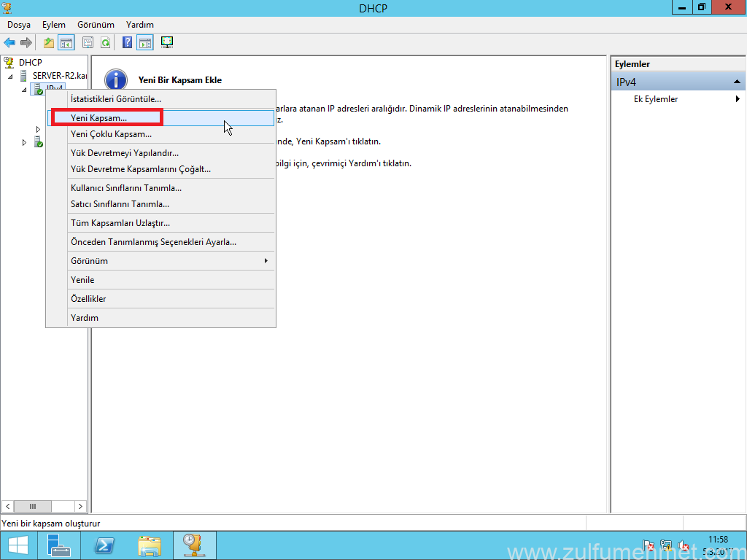Select the DHCP root tree item

[x=30, y=63]
